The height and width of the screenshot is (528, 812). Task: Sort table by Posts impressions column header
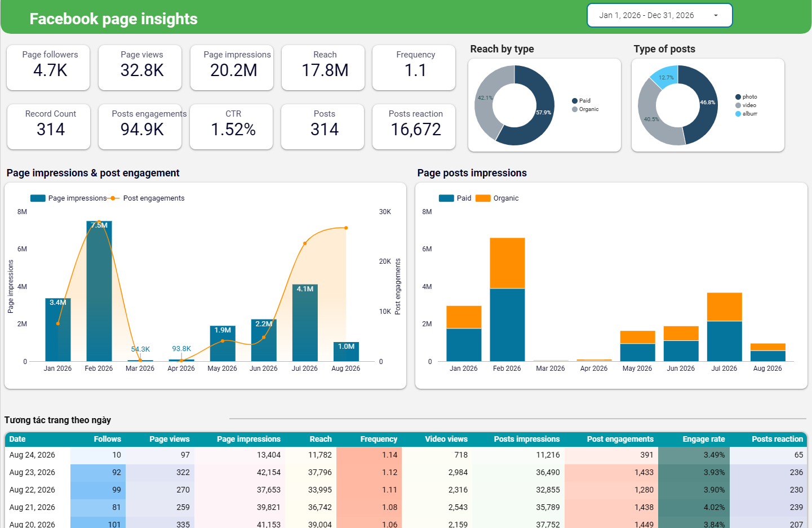pyautogui.click(x=527, y=439)
